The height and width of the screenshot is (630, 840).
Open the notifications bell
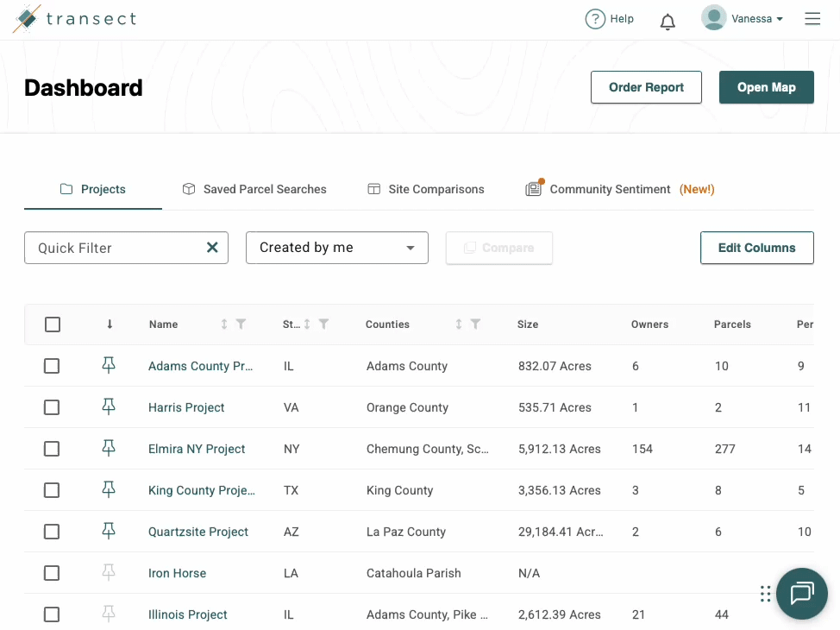tap(668, 21)
